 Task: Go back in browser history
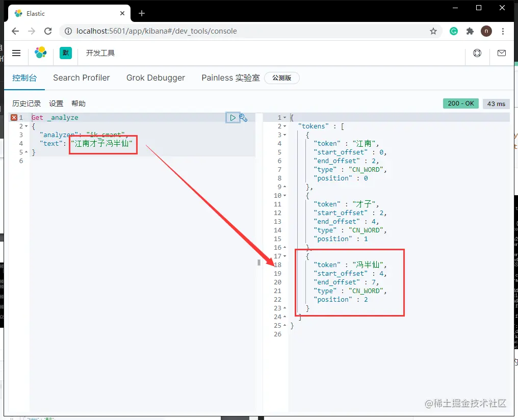[15, 31]
